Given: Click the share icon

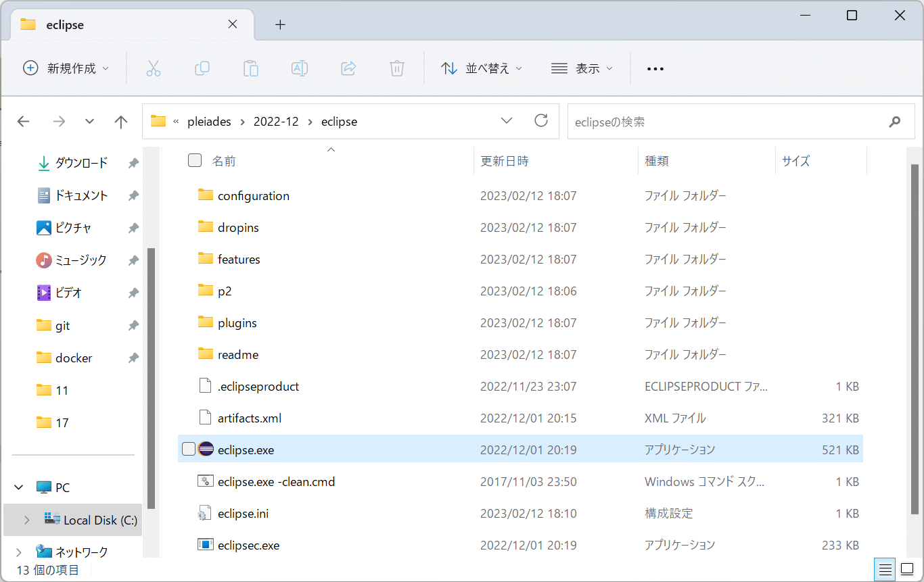Looking at the screenshot, I should tap(348, 68).
